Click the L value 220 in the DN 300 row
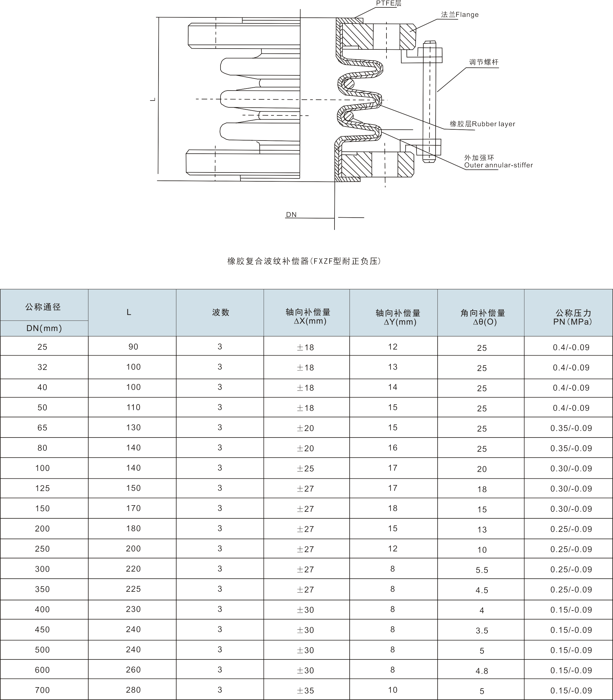 133,569
